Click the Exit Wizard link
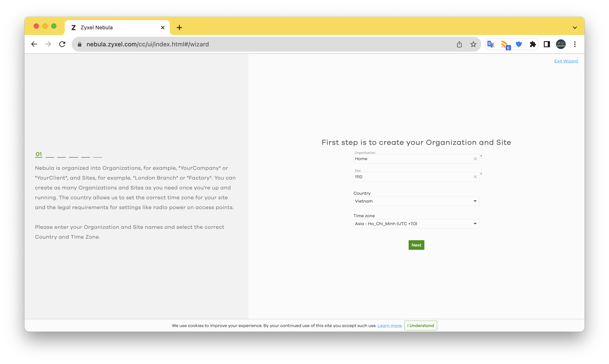609x364 pixels. coord(566,61)
